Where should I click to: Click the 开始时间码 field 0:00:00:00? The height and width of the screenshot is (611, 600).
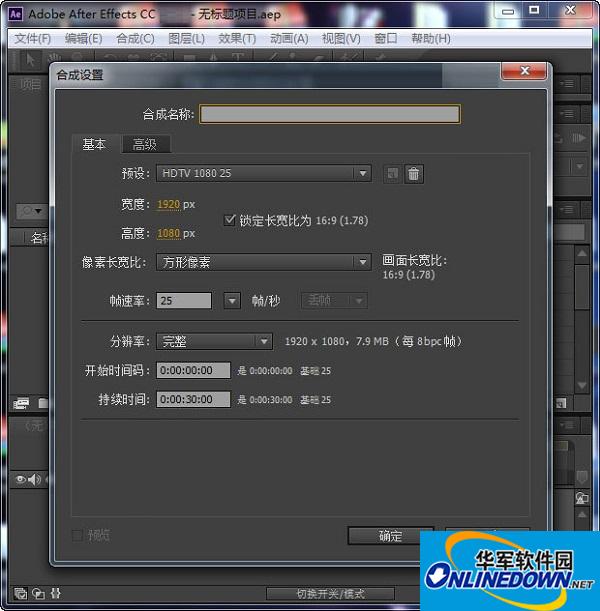(x=193, y=370)
